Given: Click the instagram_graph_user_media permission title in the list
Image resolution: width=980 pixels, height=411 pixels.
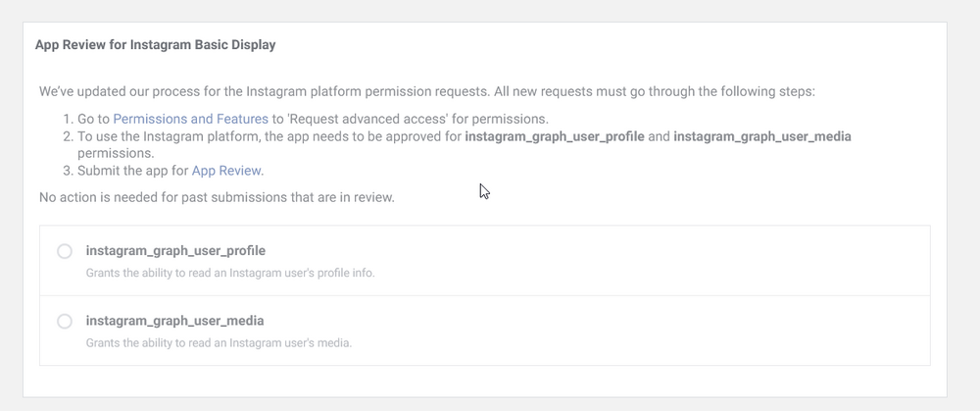Looking at the screenshot, I should (174, 321).
